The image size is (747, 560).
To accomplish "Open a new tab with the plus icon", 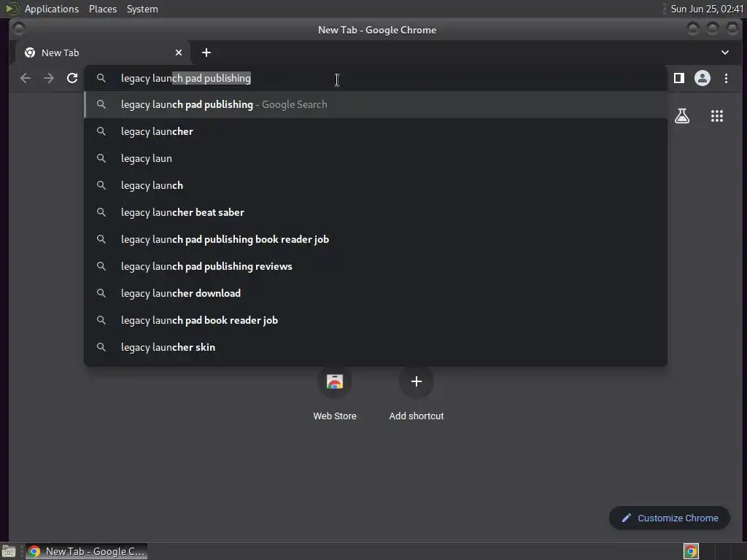I will (x=206, y=52).
